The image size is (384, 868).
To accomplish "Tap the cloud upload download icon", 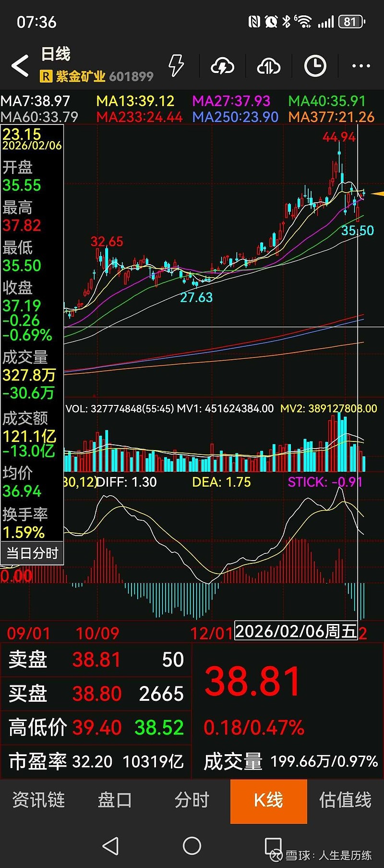I will (x=269, y=66).
